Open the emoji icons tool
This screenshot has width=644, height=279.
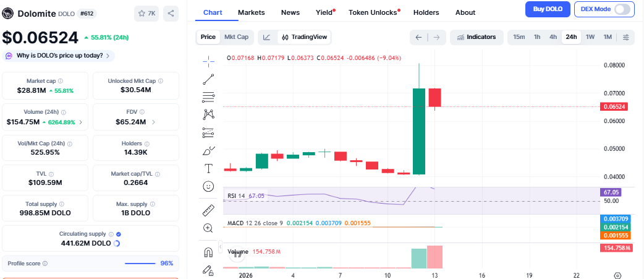pyautogui.click(x=209, y=187)
